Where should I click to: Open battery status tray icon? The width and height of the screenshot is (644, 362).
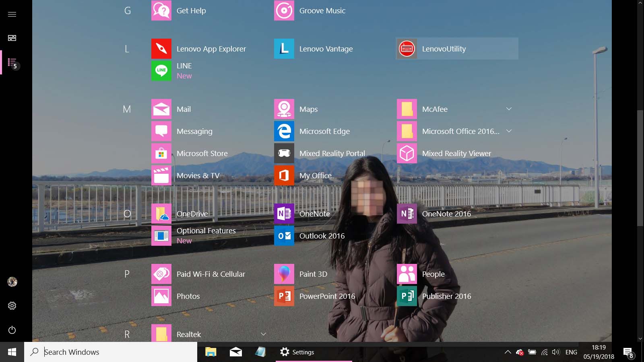tap(532, 352)
